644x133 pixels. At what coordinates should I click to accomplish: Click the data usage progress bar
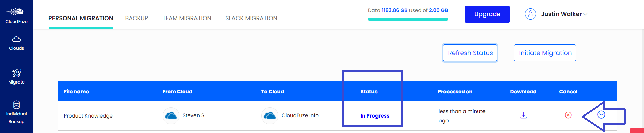(x=408, y=19)
